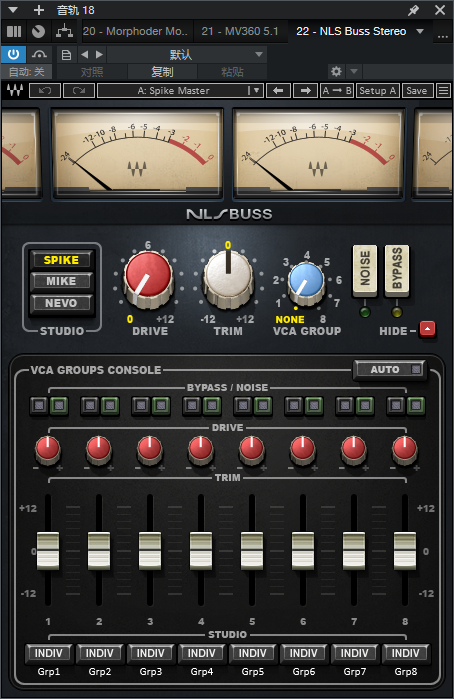Click the group 3 trim fader

click(x=150, y=551)
